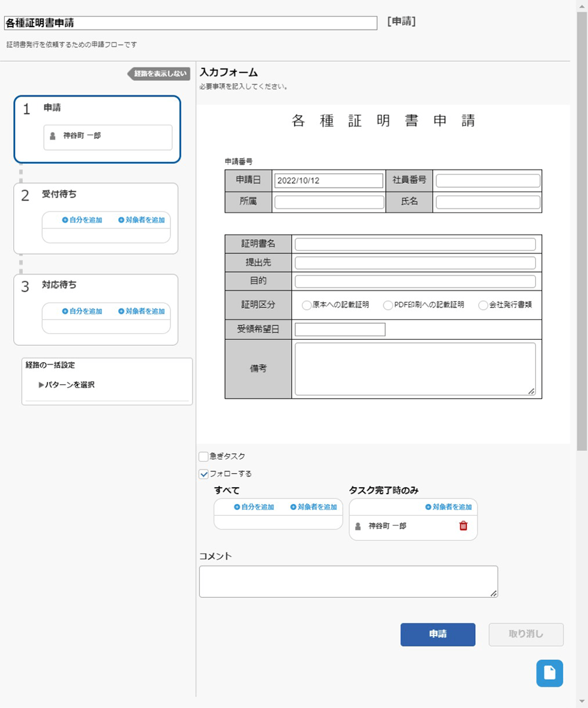Click the 取り消し button

pos(526,634)
